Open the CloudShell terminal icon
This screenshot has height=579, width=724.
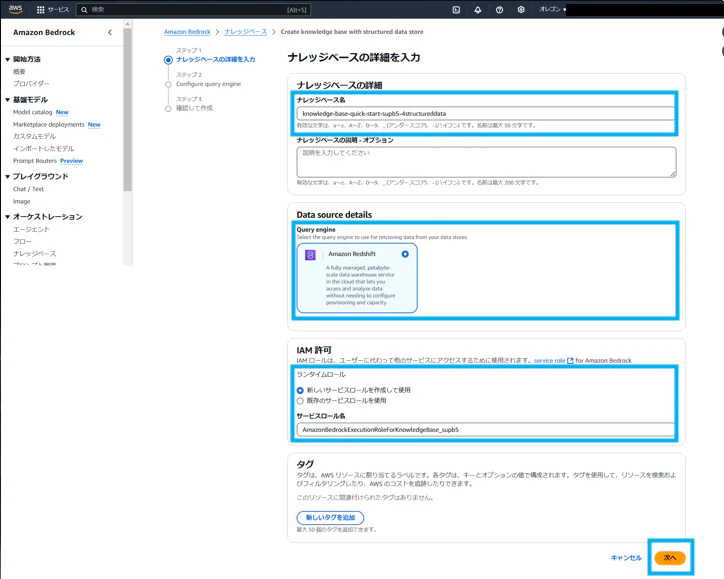[456, 10]
